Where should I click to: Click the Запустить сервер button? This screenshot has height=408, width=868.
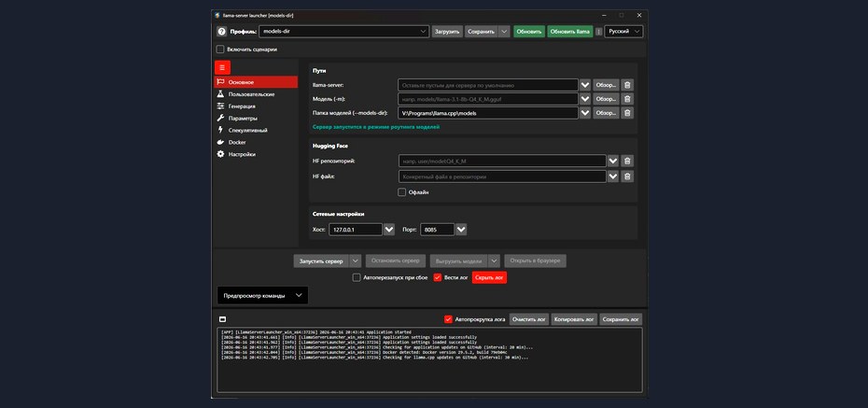[x=321, y=260]
